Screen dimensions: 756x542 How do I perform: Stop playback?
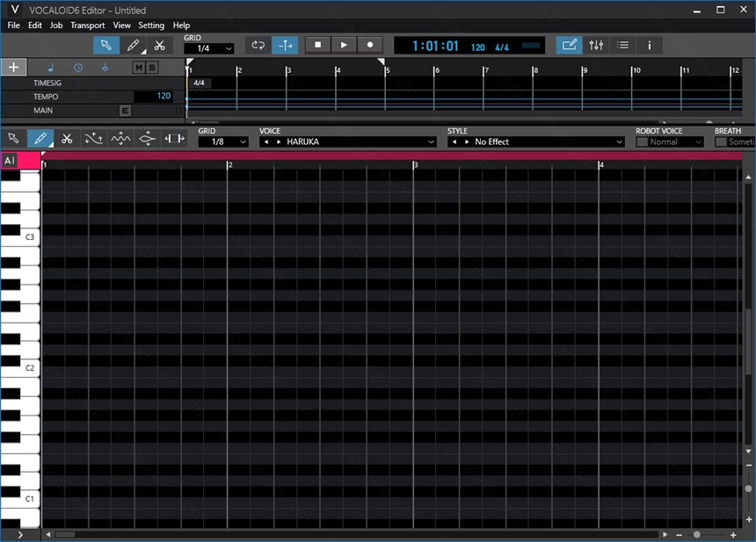[317, 45]
